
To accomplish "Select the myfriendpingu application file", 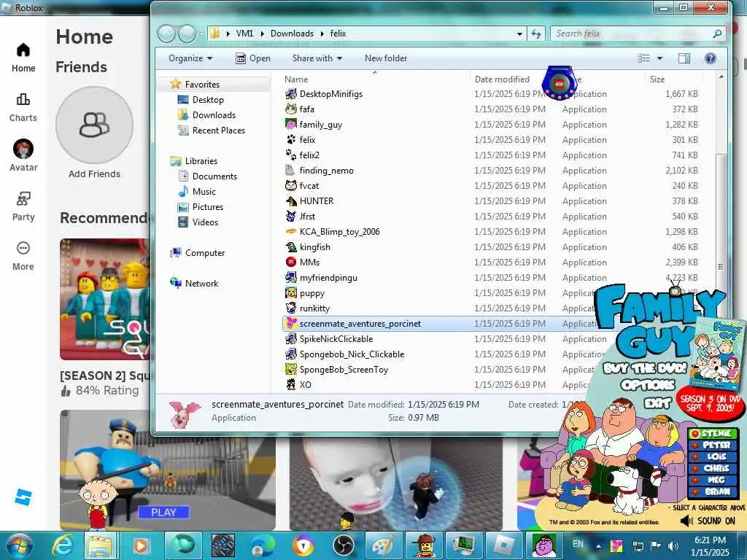I will 328,277.
